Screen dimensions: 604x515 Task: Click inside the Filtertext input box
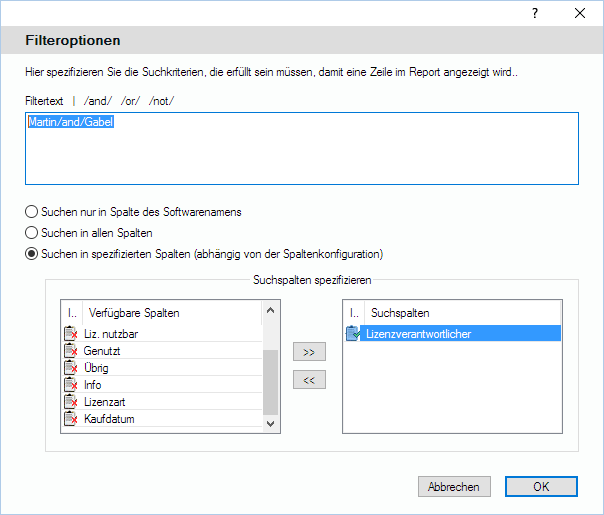pos(302,149)
